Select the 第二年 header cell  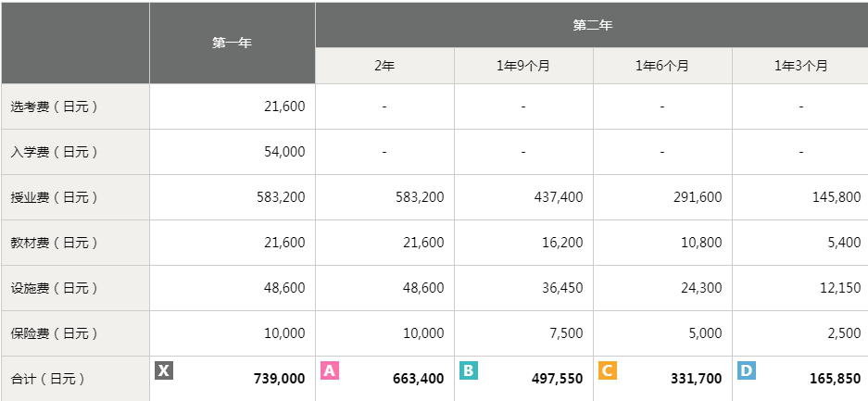pos(592,25)
